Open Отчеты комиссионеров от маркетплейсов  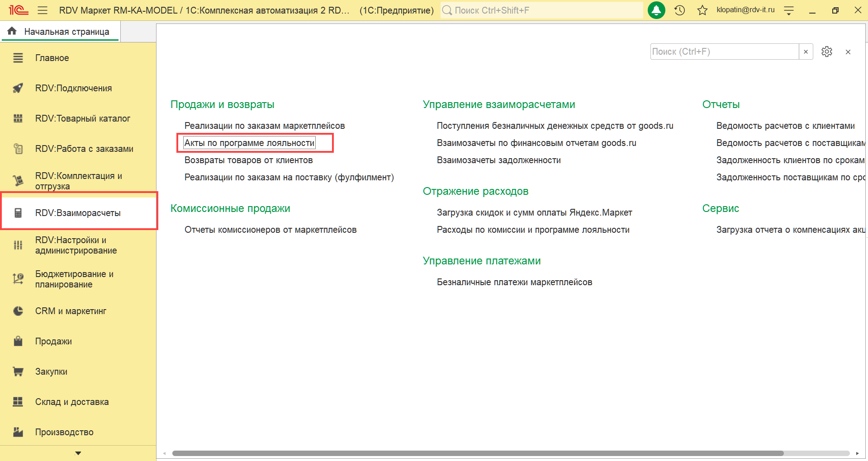click(x=270, y=230)
